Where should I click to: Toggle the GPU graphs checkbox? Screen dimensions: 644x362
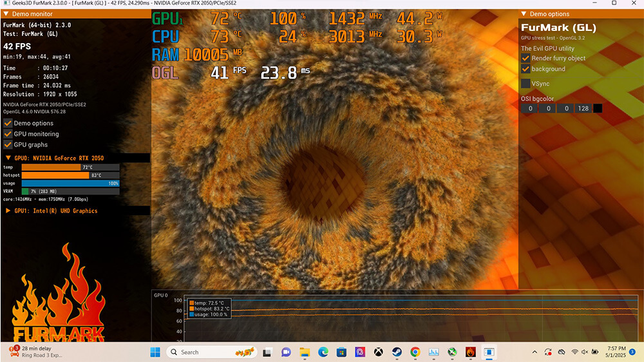point(8,145)
